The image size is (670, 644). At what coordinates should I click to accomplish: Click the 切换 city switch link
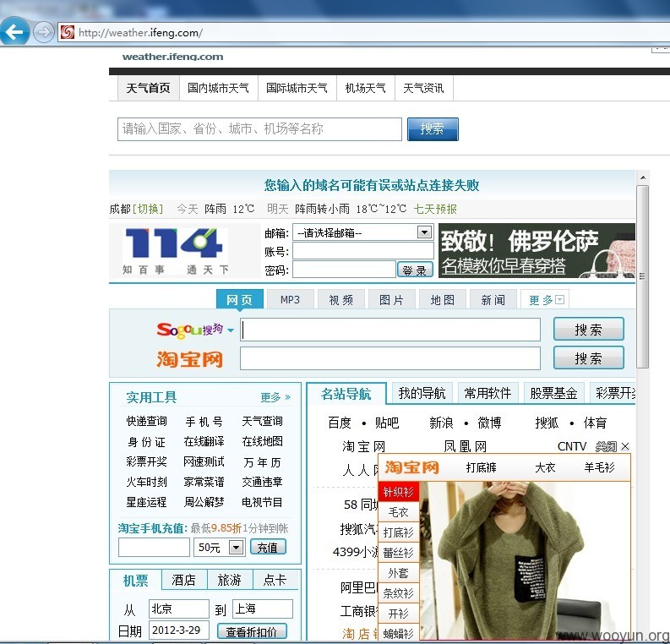click(x=148, y=209)
